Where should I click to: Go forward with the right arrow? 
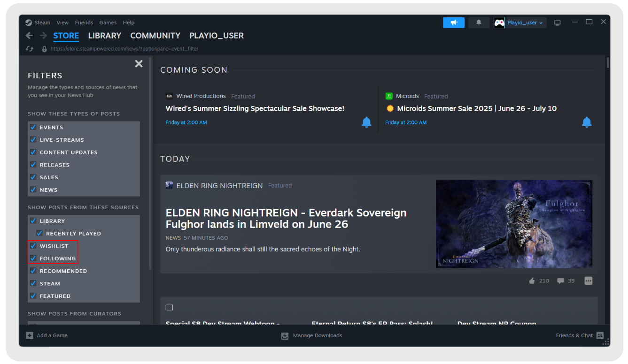43,36
